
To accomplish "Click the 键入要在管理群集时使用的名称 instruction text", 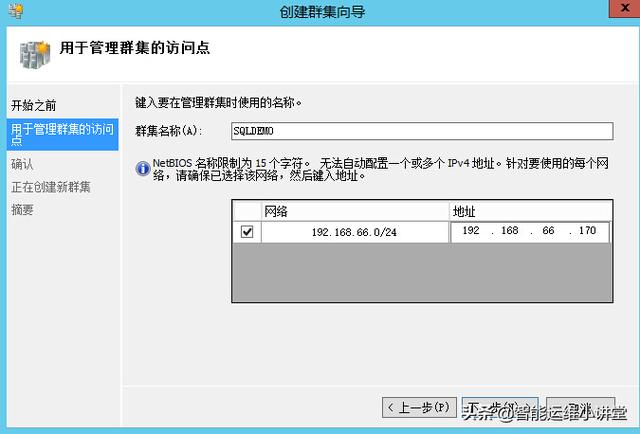I will (x=218, y=102).
